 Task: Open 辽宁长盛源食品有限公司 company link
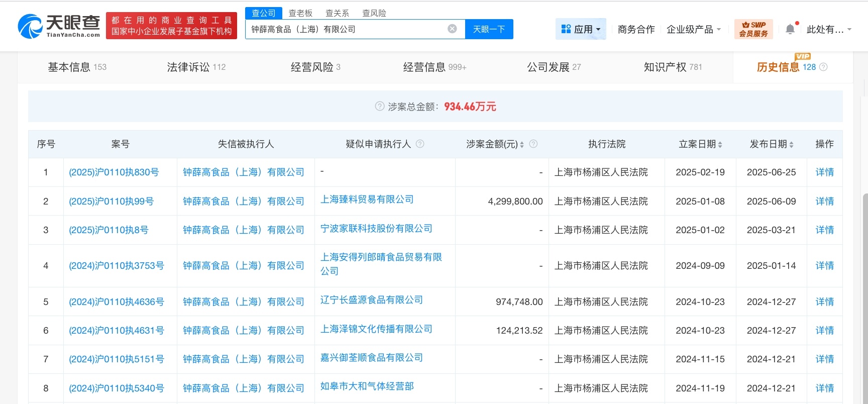pos(372,300)
